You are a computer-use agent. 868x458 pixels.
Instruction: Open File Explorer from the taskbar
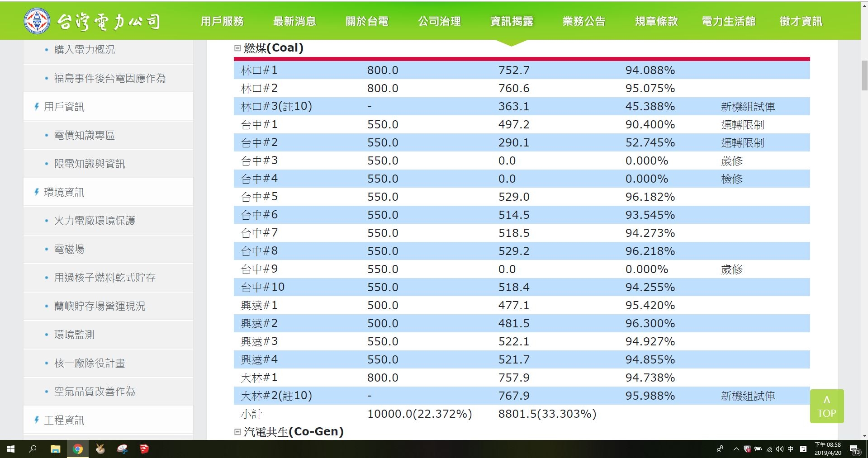tap(55, 449)
